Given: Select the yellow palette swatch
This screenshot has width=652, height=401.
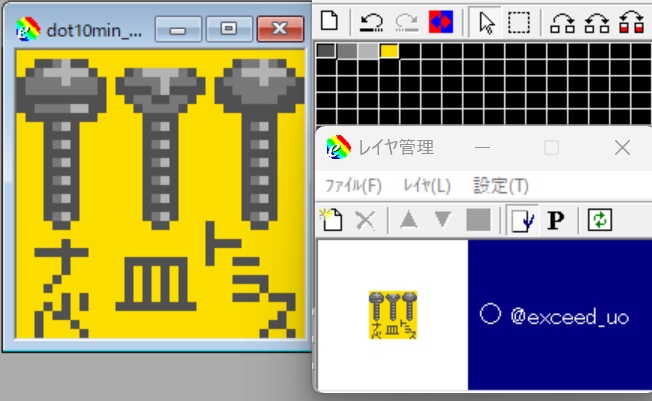Looking at the screenshot, I should pos(389,51).
